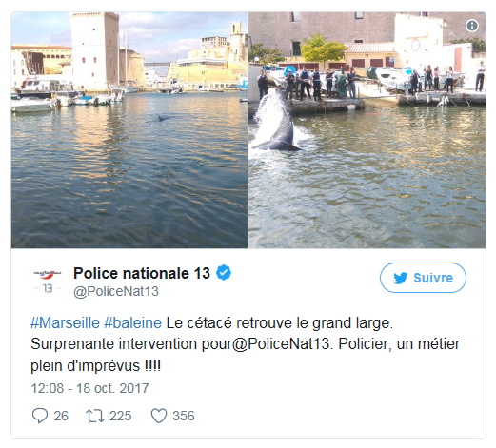
Task: Click the tweet text about le cétacé
Action: (245, 344)
